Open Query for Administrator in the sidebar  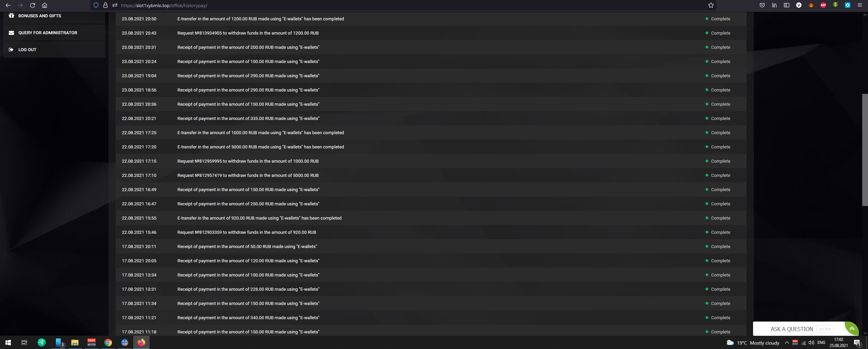[x=47, y=33]
